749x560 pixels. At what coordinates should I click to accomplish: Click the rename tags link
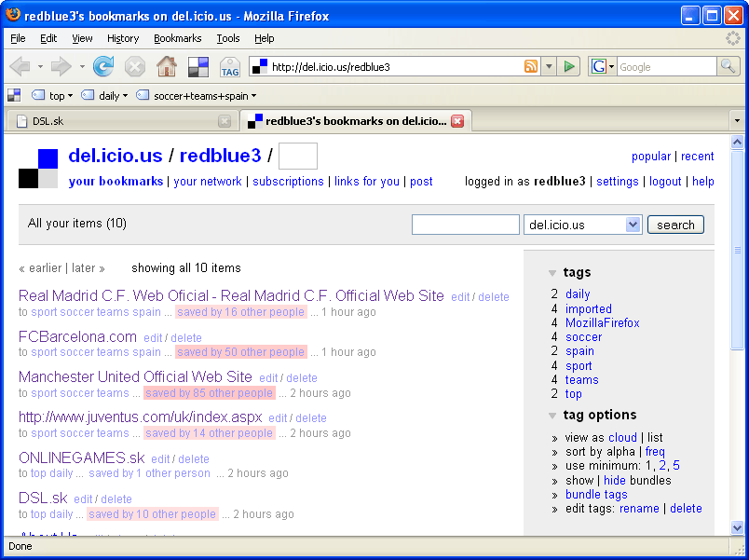pos(639,509)
